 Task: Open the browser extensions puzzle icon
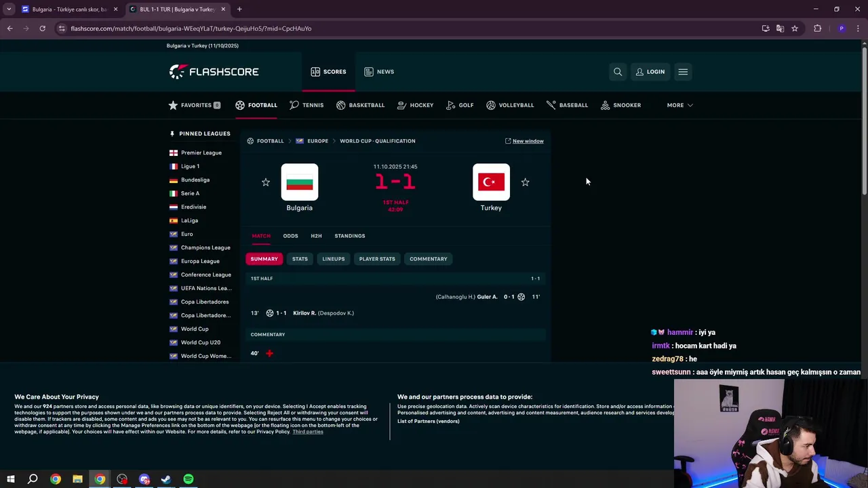(x=817, y=28)
